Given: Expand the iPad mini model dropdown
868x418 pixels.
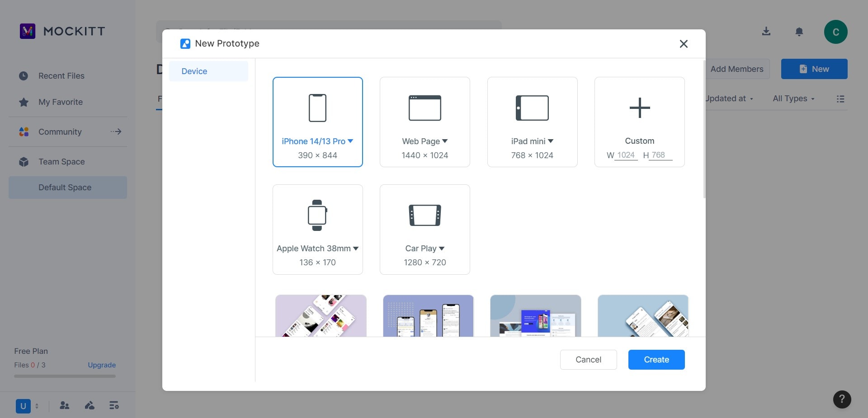Looking at the screenshot, I should (551, 141).
